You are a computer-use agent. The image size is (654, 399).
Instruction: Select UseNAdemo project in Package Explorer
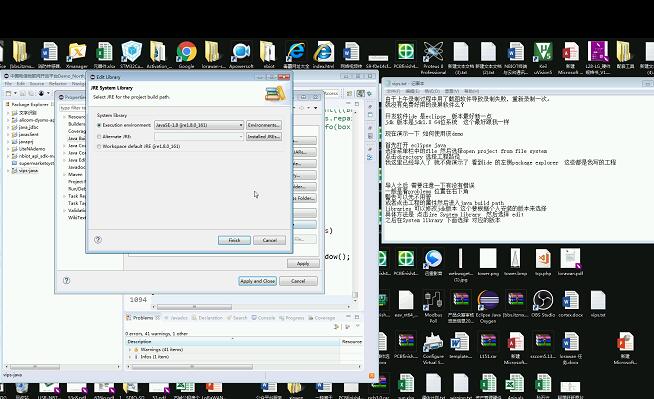tap(32, 149)
